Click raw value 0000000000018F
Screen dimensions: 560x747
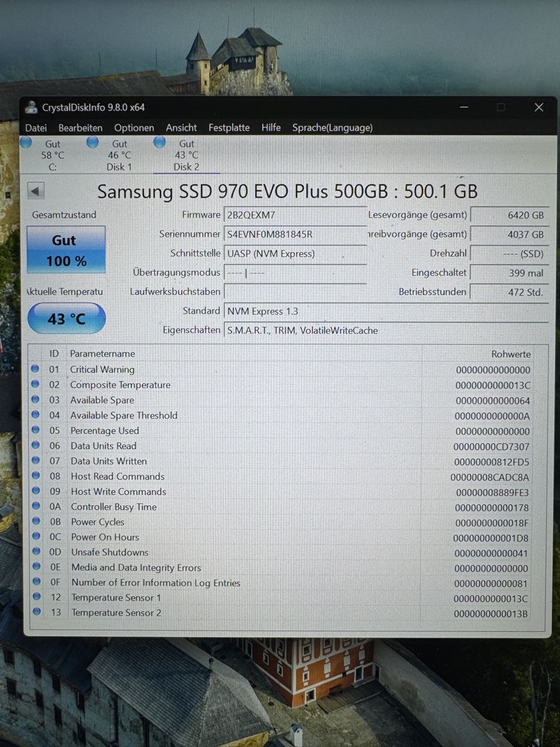[492, 523]
